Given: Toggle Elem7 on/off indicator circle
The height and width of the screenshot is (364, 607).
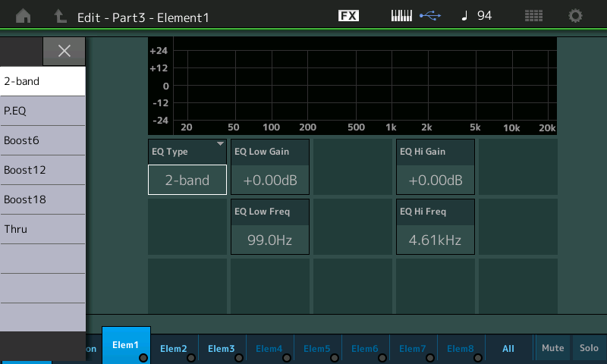Looking at the screenshot, I should (430, 358).
